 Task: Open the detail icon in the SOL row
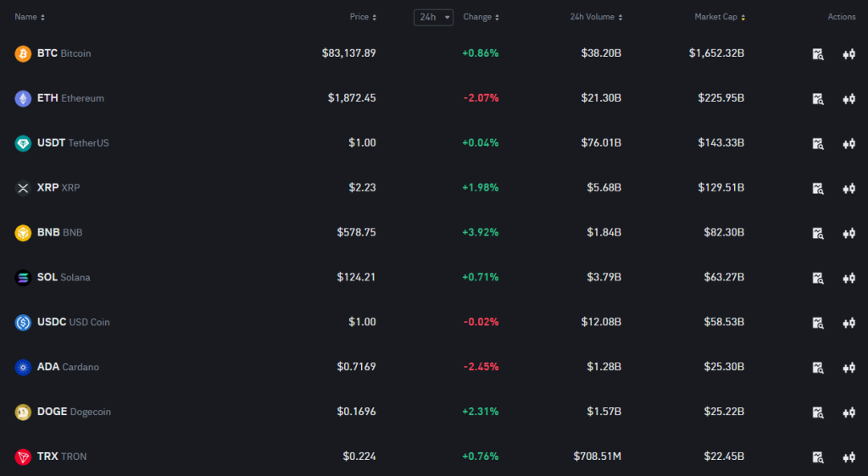click(818, 278)
